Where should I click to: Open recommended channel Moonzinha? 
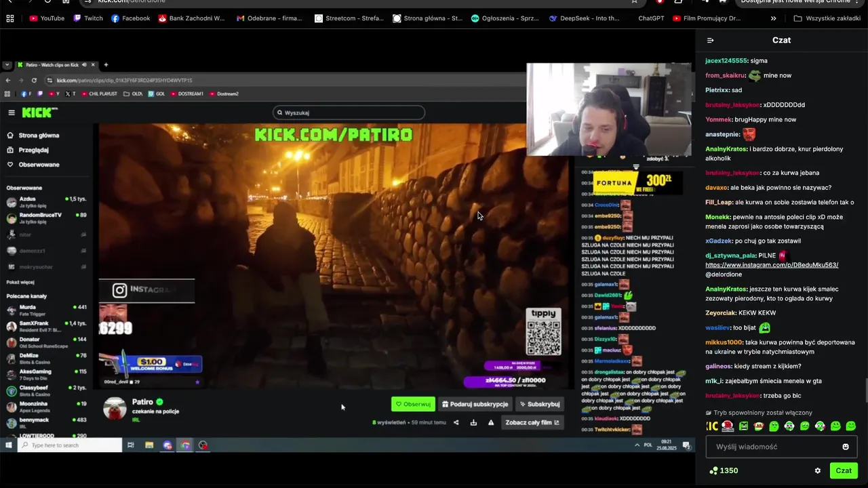[46, 406]
